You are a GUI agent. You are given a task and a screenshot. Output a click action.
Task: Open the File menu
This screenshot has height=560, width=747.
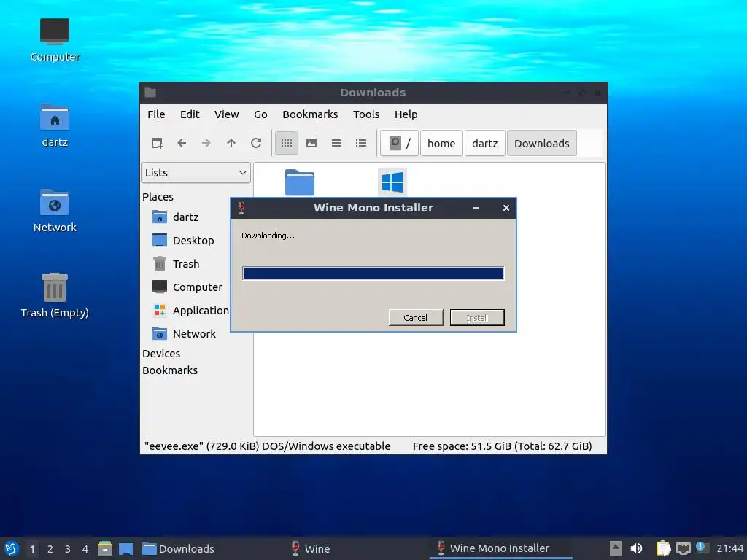(x=156, y=114)
